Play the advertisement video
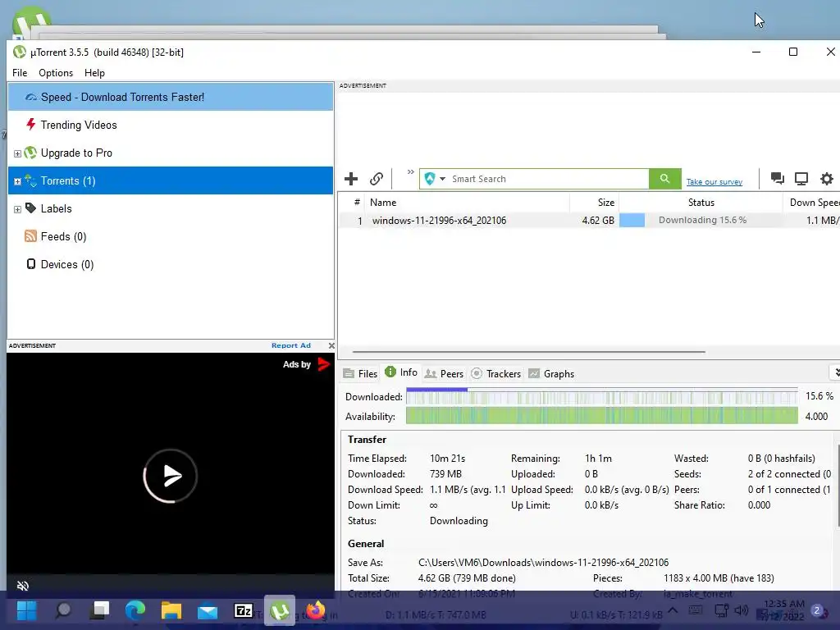This screenshot has width=840, height=630. (171, 476)
